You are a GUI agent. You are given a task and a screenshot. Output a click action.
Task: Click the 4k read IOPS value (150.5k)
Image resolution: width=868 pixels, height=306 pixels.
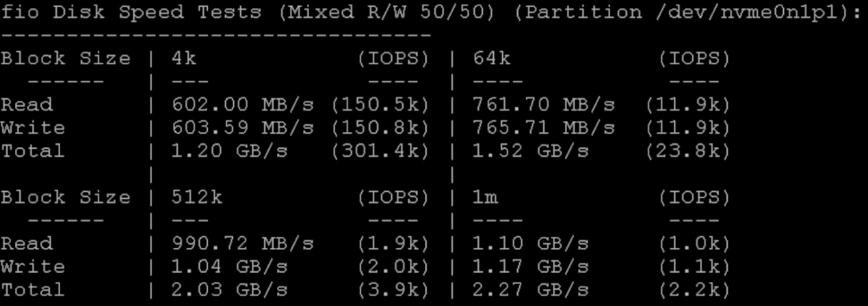(x=380, y=105)
